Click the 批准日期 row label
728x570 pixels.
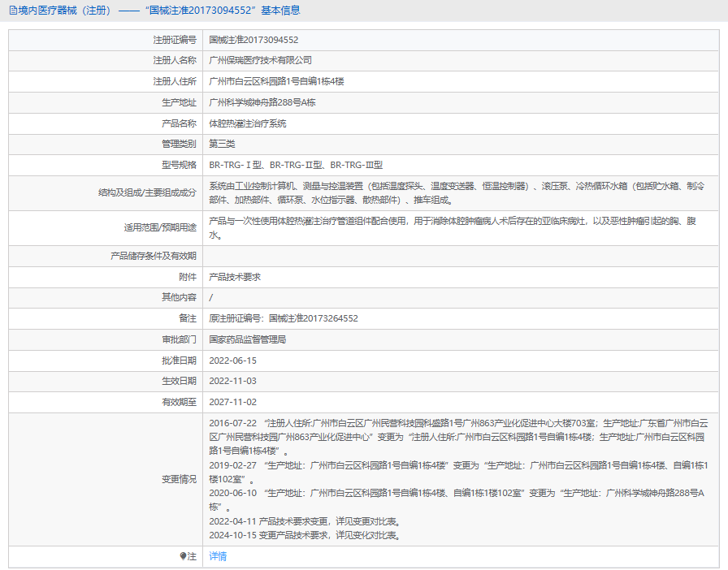[x=179, y=361]
